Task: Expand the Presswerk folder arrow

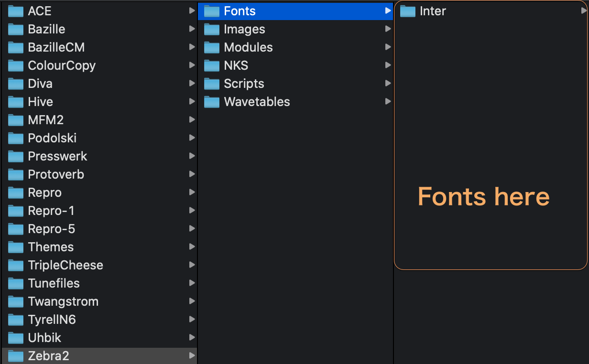Action: click(192, 156)
